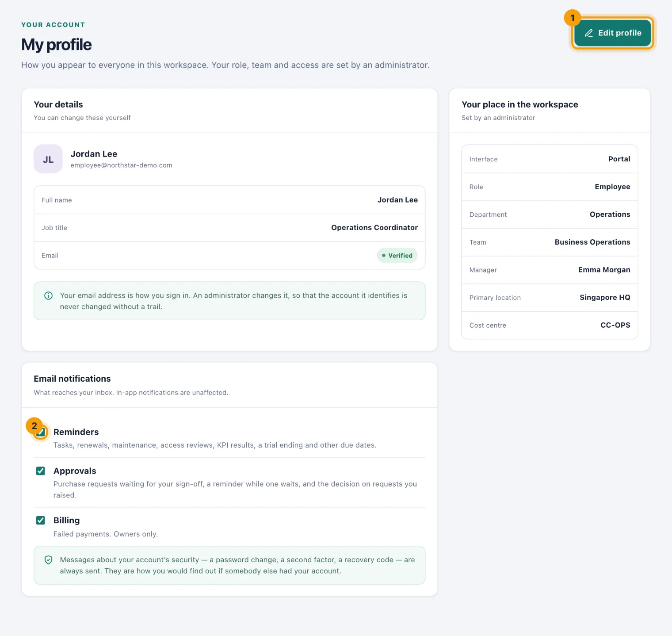Click the Jordan Lee value in the Full name row
Viewport: 672px width, 636px height.
pyautogui.click(x=397, y=200)
